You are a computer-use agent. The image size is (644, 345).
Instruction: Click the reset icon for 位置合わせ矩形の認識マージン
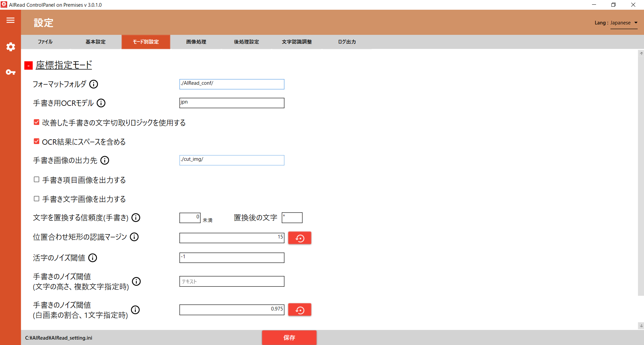coord(299,238)
